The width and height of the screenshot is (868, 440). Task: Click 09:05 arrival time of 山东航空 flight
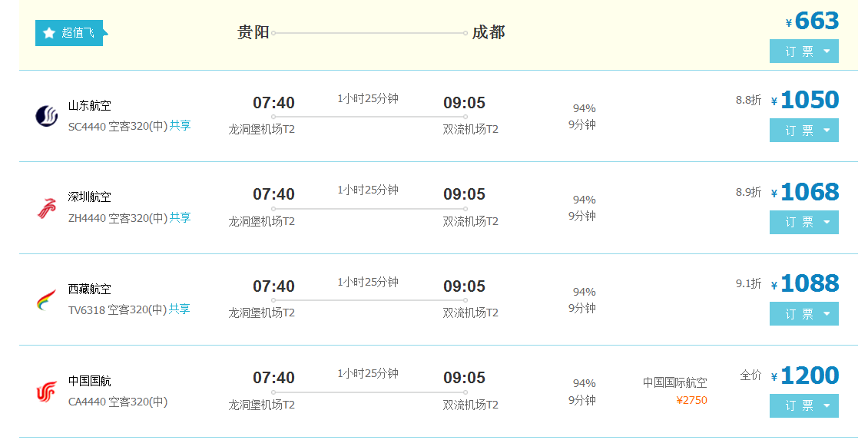point(464,103)
